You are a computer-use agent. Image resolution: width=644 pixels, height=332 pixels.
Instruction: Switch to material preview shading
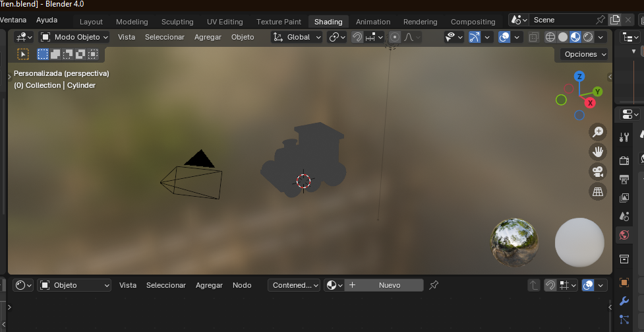[x=575, y=37]
